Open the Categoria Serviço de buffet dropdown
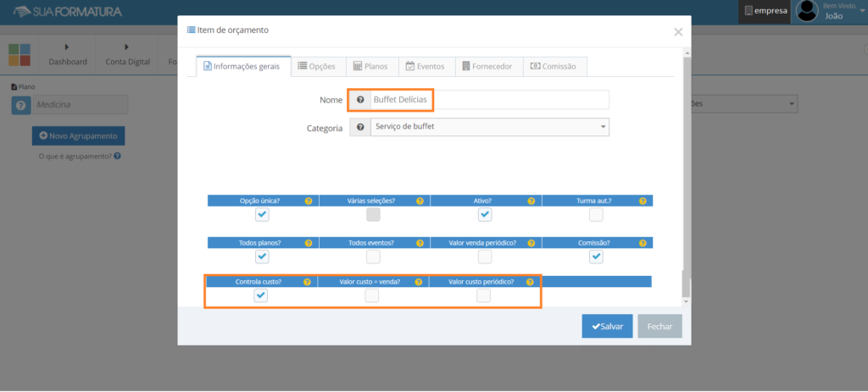The height and width of the screenshot is (392, 868). [x=490, y=127]
